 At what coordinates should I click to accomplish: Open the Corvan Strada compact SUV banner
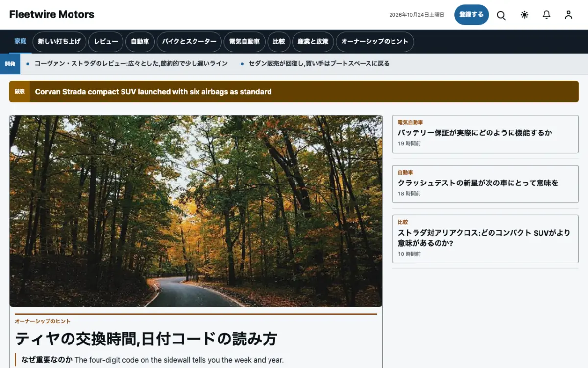[x=294, y=92]
